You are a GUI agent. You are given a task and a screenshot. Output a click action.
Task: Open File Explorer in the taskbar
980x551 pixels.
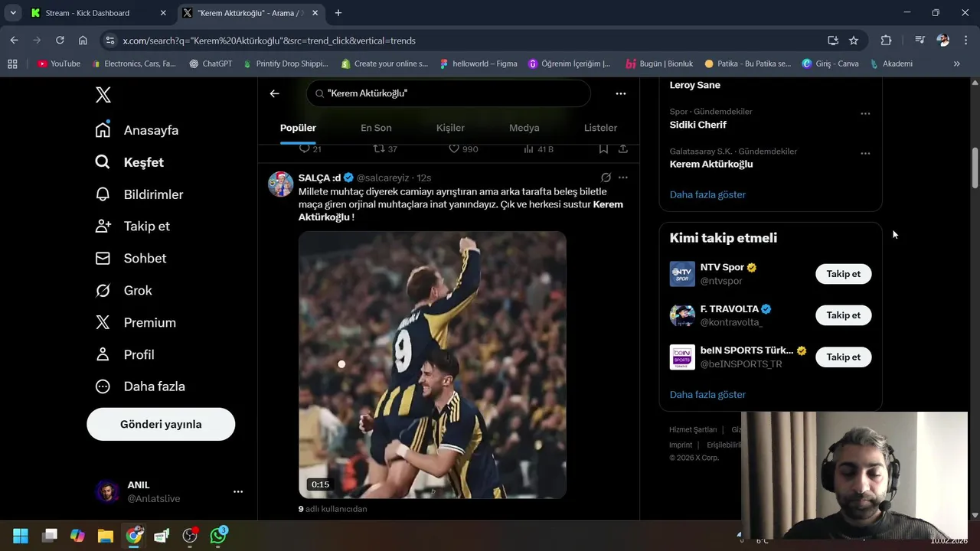point(106,536)
